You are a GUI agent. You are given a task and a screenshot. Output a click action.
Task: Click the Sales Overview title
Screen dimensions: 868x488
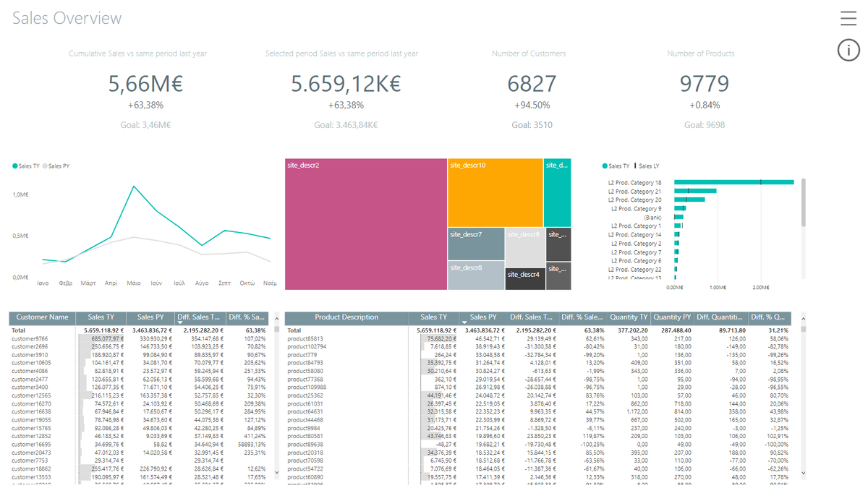pyautogui.click(x=67, y=18)
